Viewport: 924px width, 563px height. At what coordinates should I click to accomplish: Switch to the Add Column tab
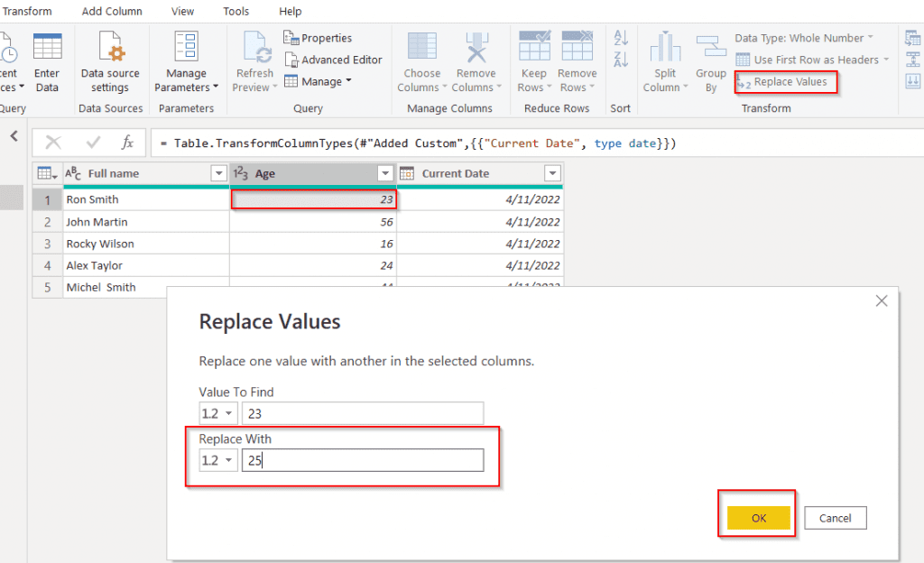tap(112, 11)
